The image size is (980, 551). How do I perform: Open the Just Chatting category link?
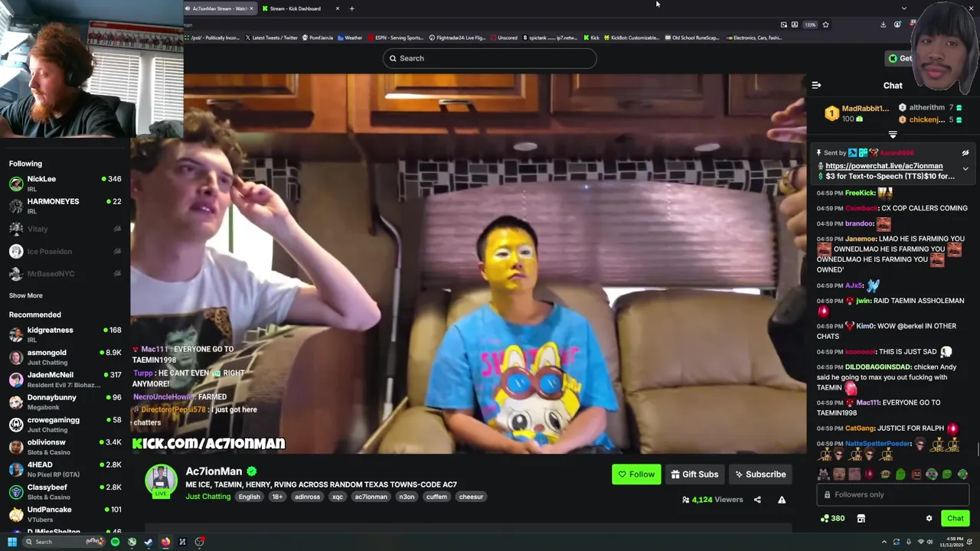[207, 497]
